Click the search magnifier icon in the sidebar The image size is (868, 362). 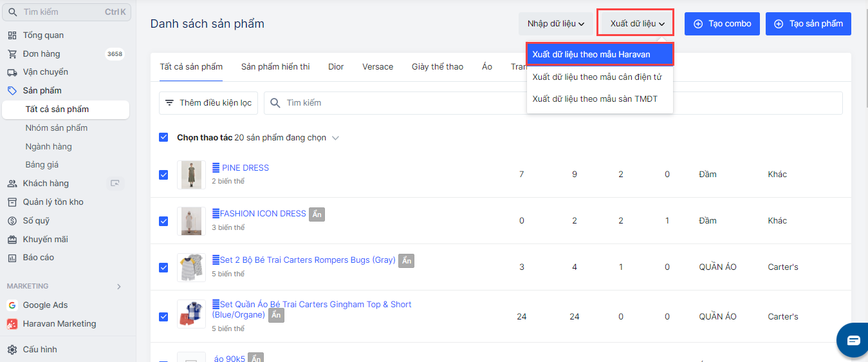tap(13, 12)
